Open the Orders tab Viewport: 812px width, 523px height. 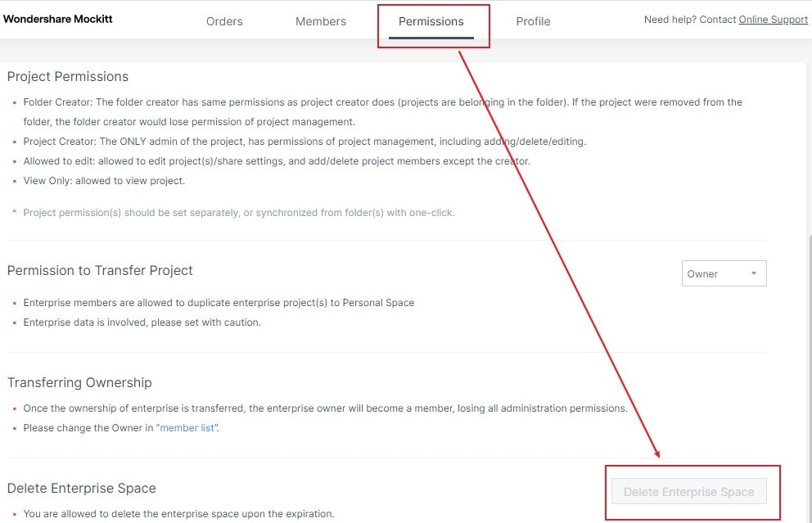[224, 21]
